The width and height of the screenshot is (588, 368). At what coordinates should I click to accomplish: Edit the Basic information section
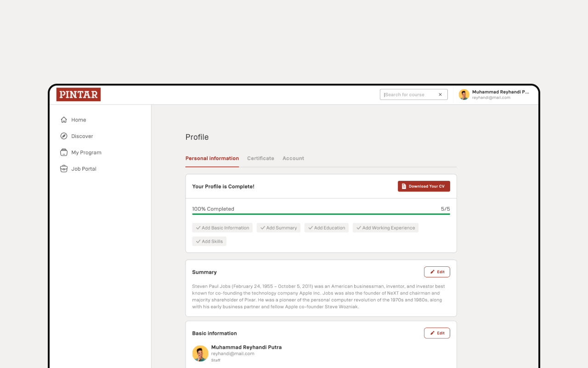click(x=437, y=333)
